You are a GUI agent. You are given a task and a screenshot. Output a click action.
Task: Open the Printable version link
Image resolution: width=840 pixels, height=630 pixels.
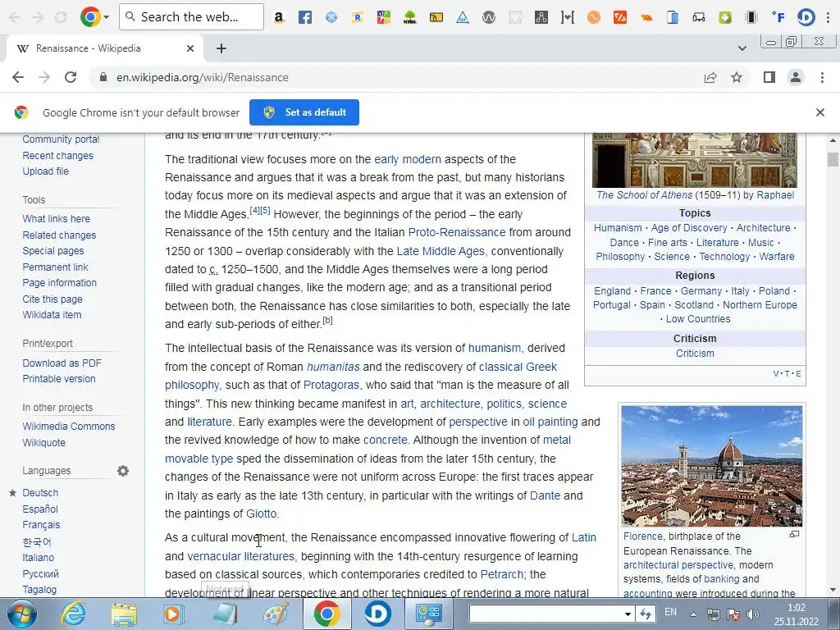[x=59, y=379]
